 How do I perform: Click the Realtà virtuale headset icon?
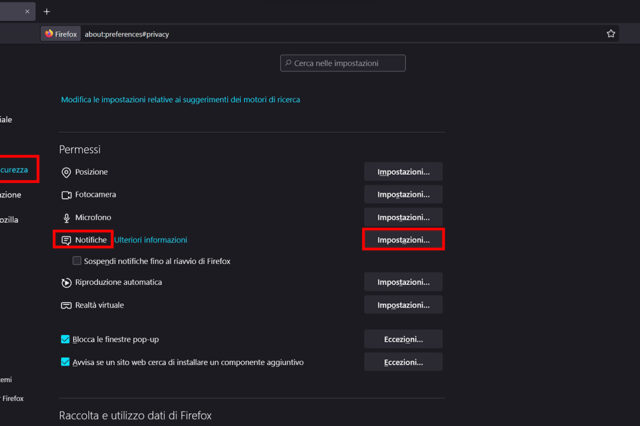point(66,305)
